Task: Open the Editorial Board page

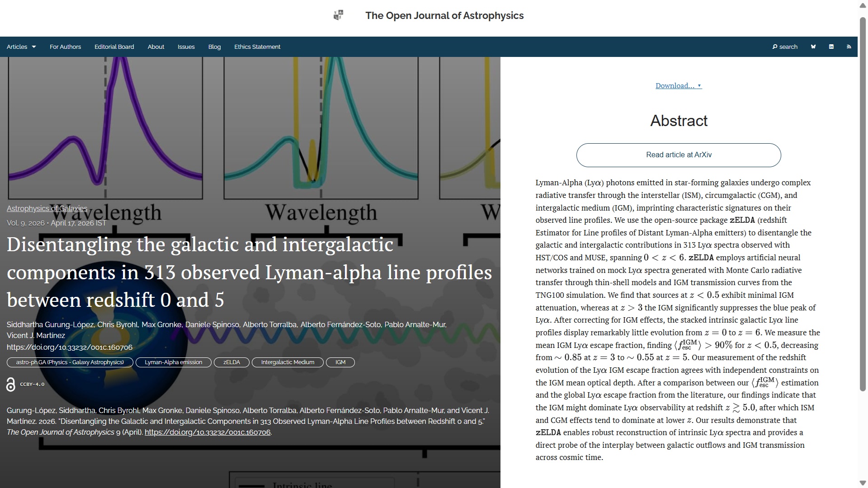Action: pos(114,47)
